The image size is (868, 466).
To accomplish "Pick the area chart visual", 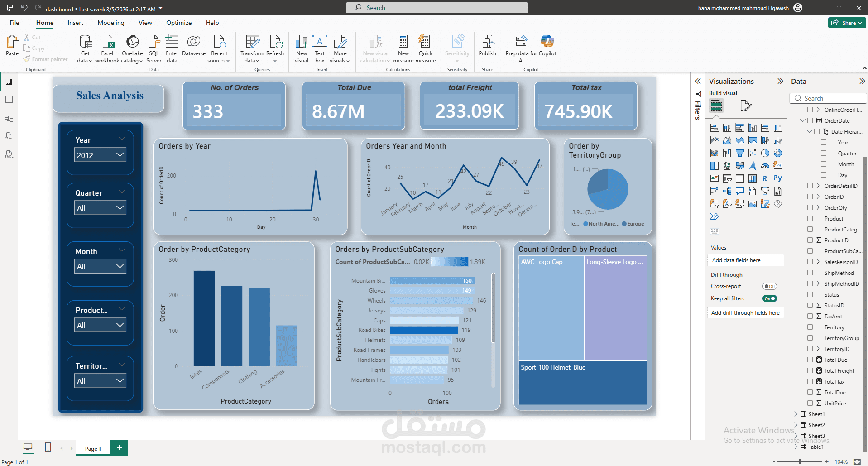I will (x=727, y=140).
